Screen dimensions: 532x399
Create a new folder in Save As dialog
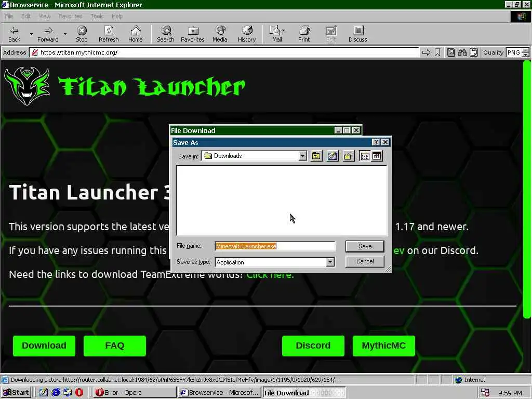point(349,156)
